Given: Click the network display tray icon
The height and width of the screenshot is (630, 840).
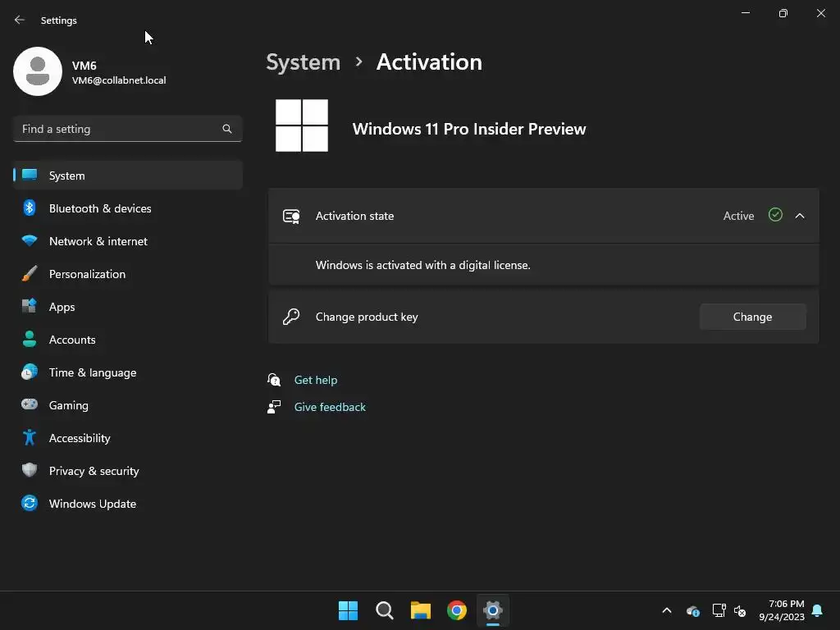Looking at the screenshot, I should click(x=719, y=610).
